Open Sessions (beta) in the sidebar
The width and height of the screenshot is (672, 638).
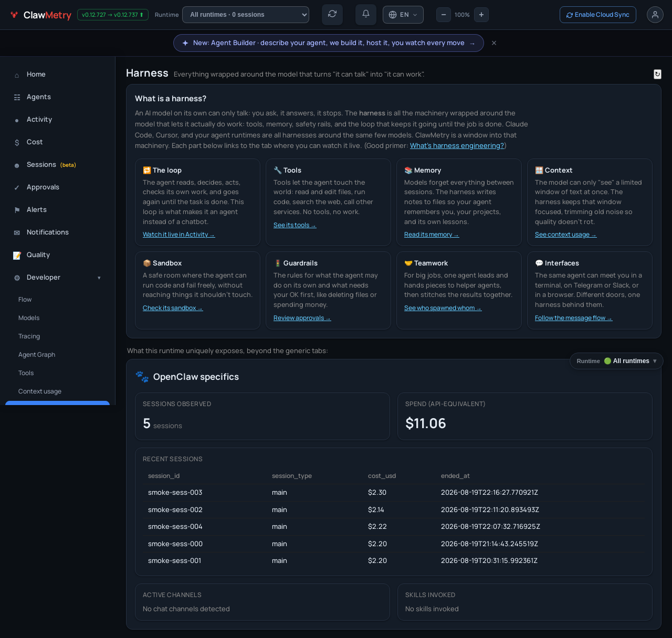(x=51, y=165)
